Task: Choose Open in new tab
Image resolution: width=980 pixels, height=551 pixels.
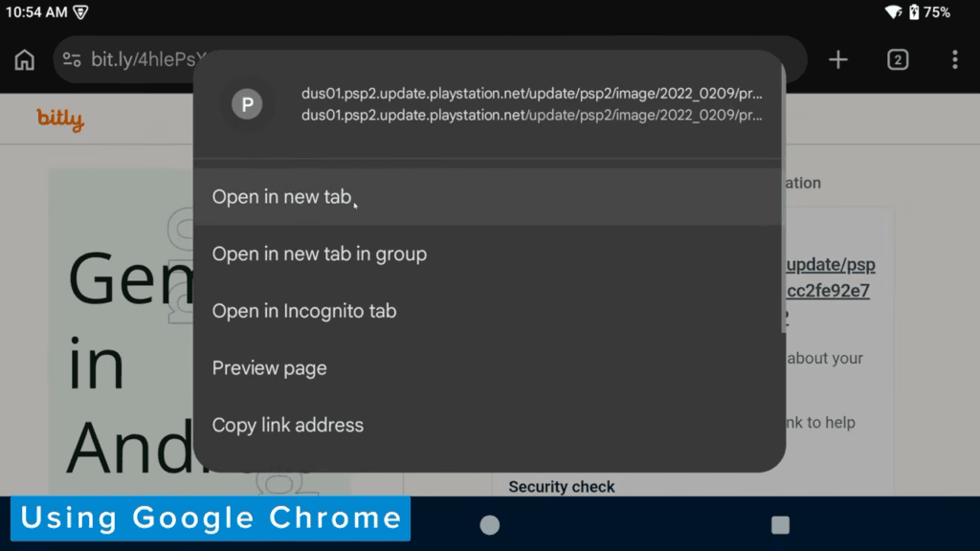Action: (487, 197)
